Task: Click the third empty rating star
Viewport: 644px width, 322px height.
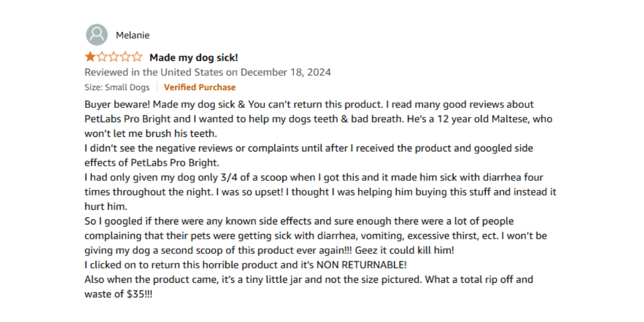Action: point(114,57)
